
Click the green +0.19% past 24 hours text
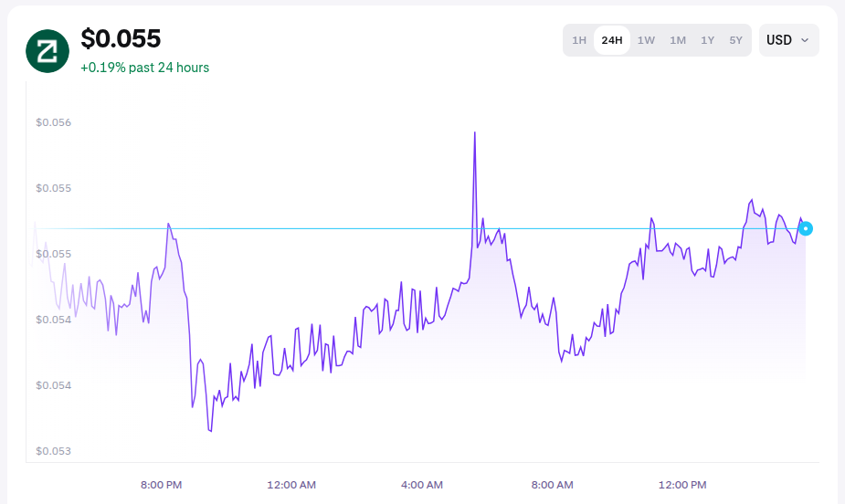point(144,68)
